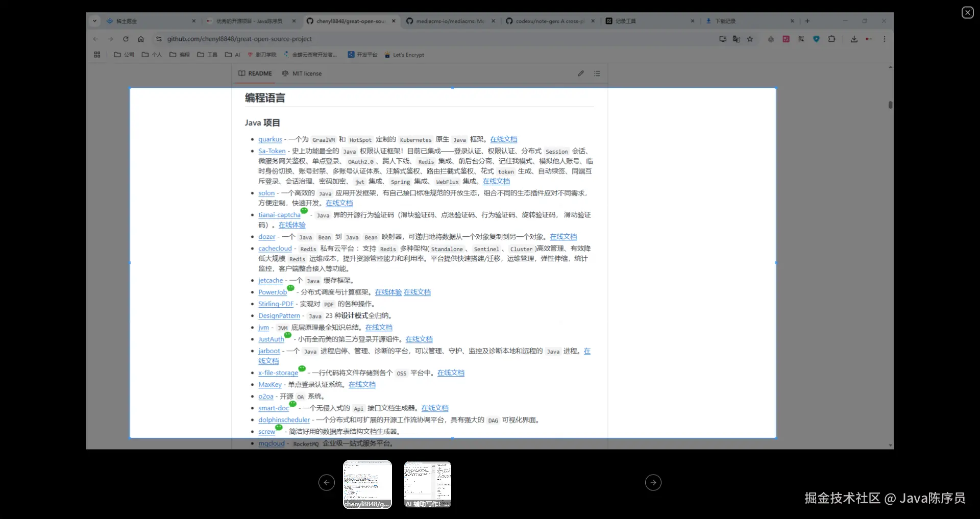Open the JustAuth project link
The width and height of the screenshot is (980, 519).
pyautogui.click(x=271, y=339)
